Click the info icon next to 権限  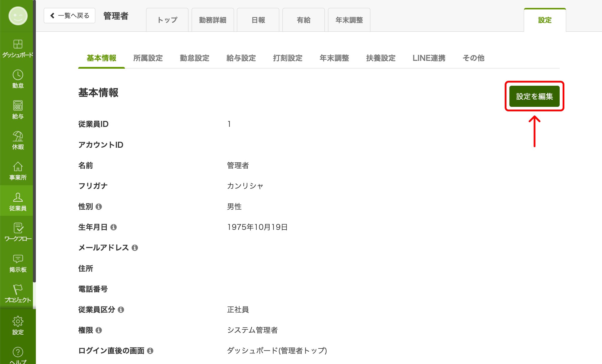[x=99, y=330]
